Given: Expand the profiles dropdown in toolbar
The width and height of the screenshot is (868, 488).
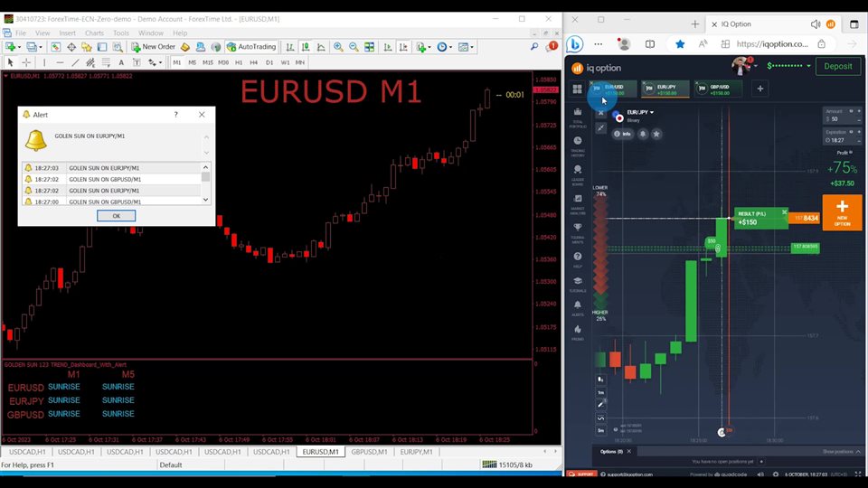Looking at the screenshot, I should (41, 48).
